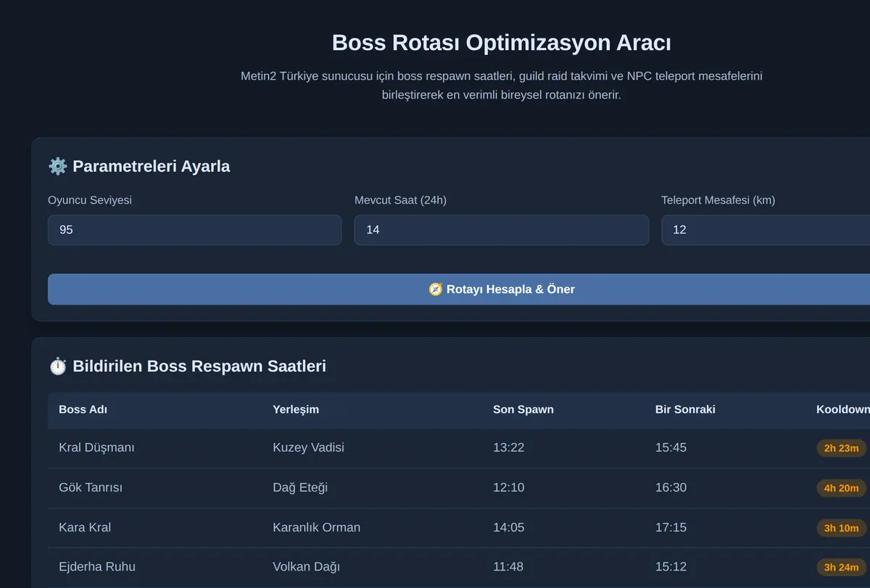Click the Ejderha Ruhu boss name

(97, 566)
